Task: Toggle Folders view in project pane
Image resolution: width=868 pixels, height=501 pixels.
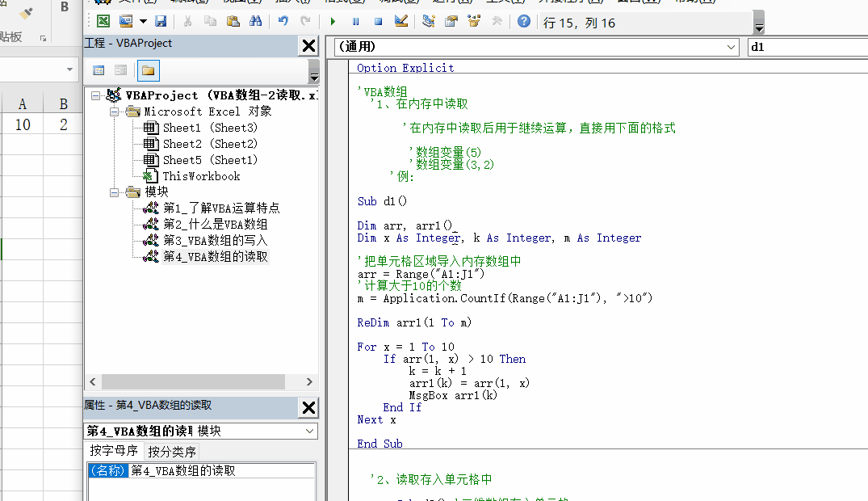Action: (x=148, y=70)
